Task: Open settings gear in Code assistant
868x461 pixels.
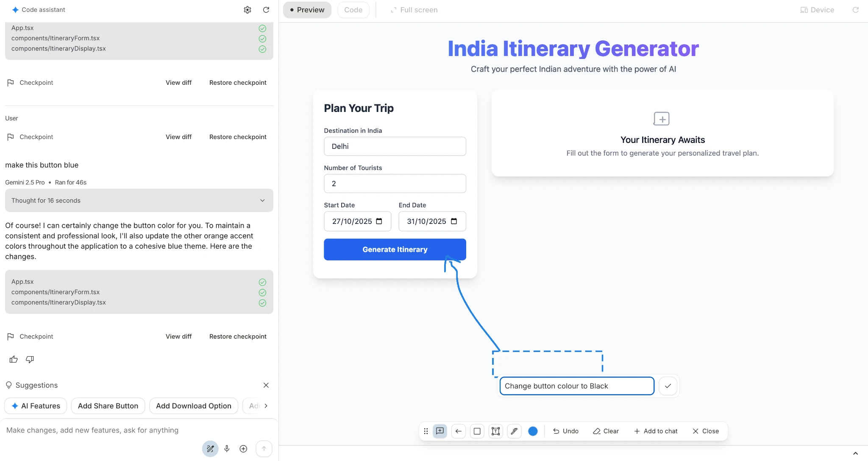Action: tap(248, 10)
